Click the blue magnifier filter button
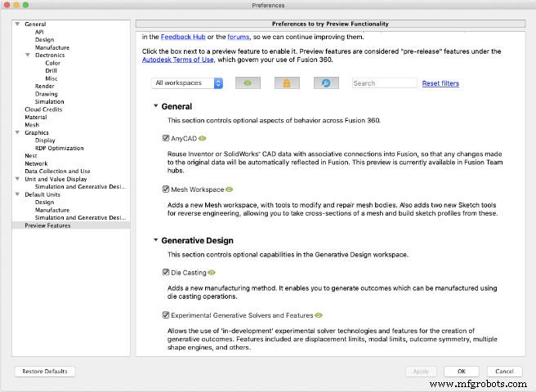The image size is (536, 392). click(x=325, y=83)
